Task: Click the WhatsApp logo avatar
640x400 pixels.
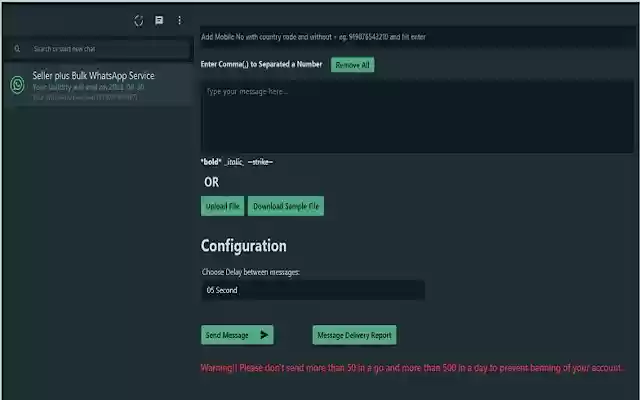Action: point(18,85)
